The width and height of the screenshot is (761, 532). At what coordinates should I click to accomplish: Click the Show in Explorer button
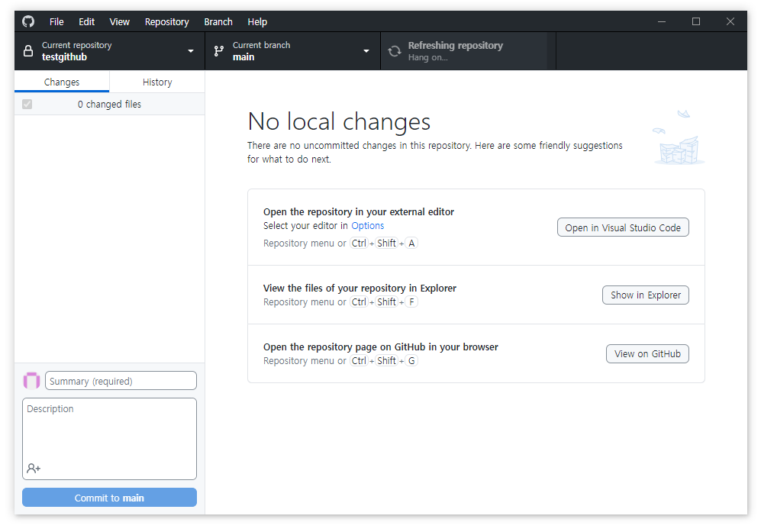click(646, 295)
